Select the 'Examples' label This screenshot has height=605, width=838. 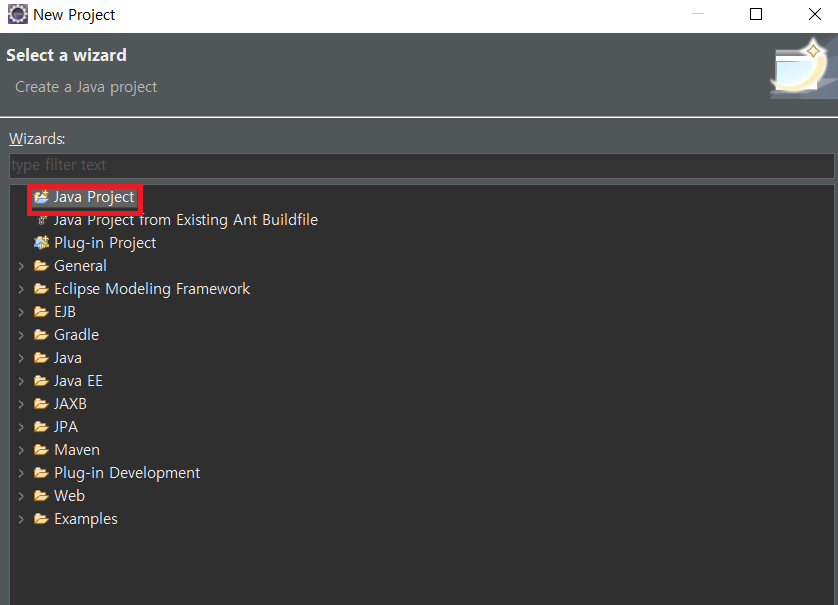point(86,519)
